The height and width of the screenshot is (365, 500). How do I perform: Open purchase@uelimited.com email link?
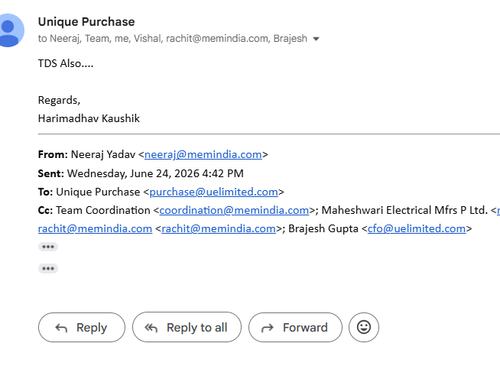pos(214,192)
